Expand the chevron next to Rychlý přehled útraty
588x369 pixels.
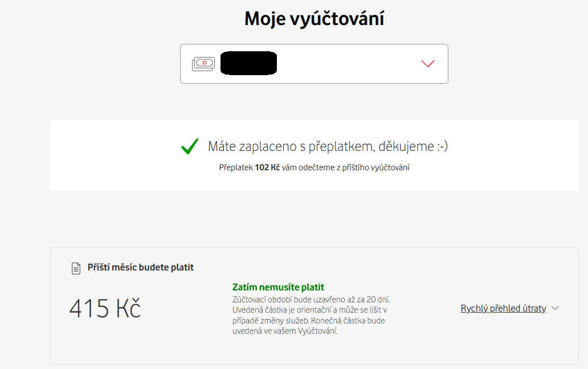555,308
